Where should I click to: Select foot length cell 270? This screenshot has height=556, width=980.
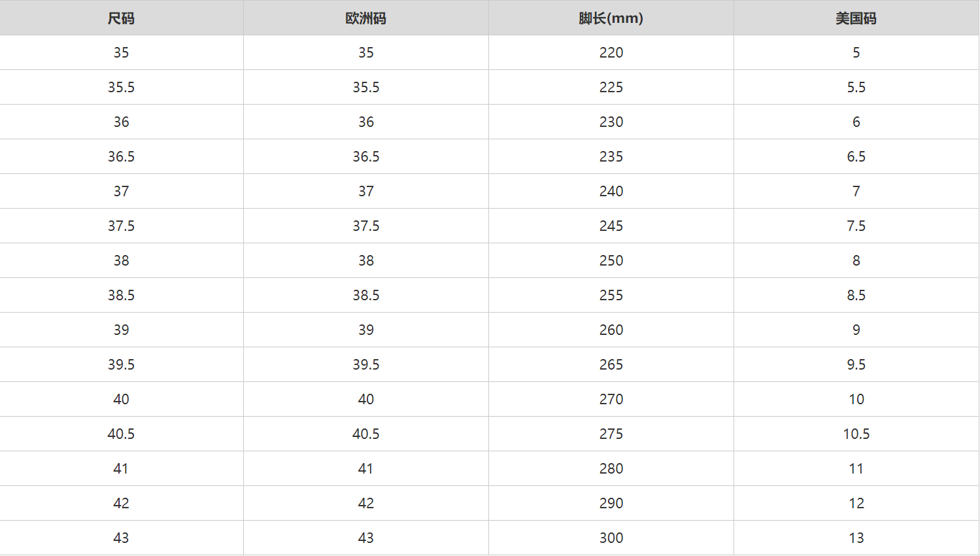click(611, 399)
